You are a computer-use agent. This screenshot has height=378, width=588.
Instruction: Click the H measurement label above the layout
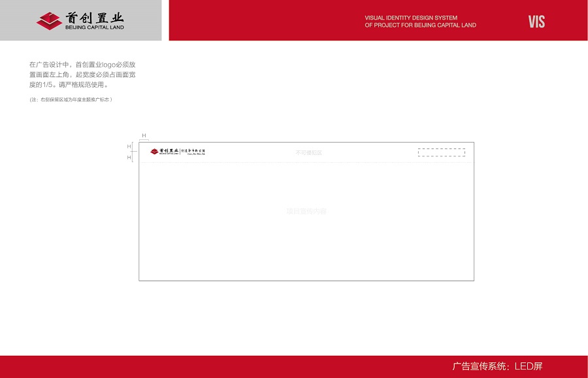coord(144,135)
